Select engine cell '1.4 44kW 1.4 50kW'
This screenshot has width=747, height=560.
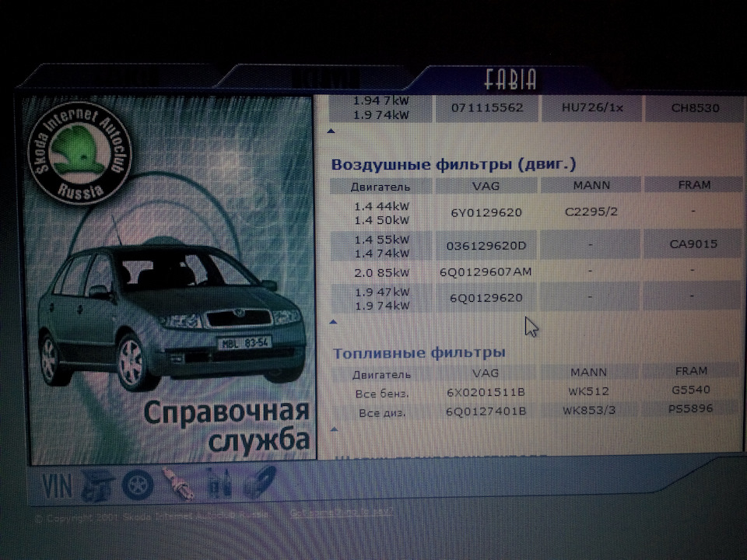pos(381,213)
